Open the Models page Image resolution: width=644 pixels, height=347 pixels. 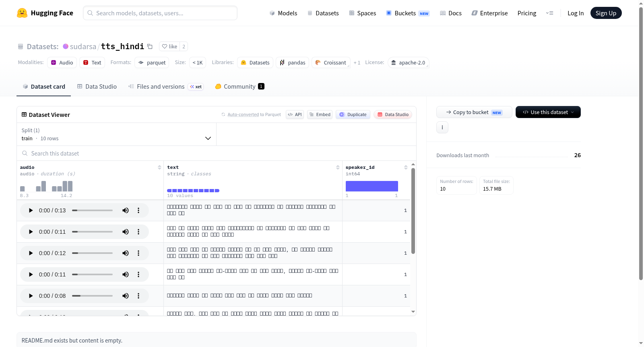[283, 13]
